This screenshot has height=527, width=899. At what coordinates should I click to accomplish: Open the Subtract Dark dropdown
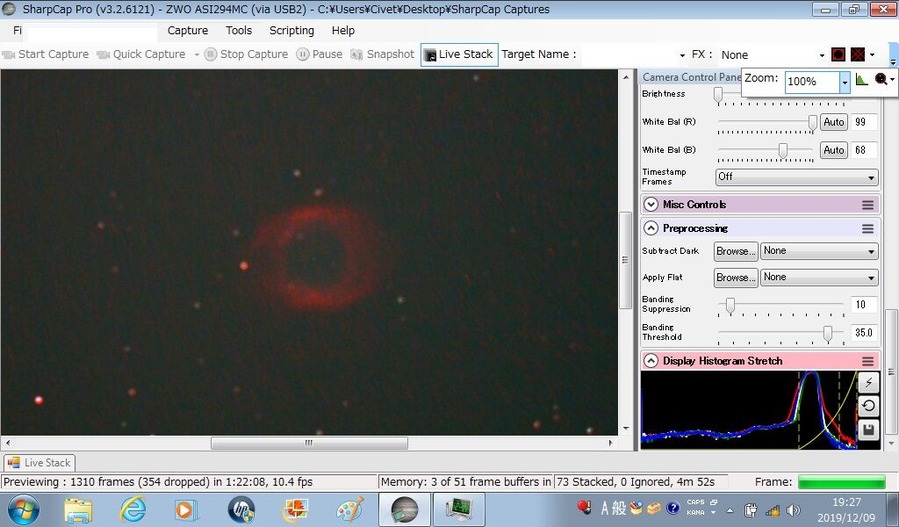click(819, 251)
